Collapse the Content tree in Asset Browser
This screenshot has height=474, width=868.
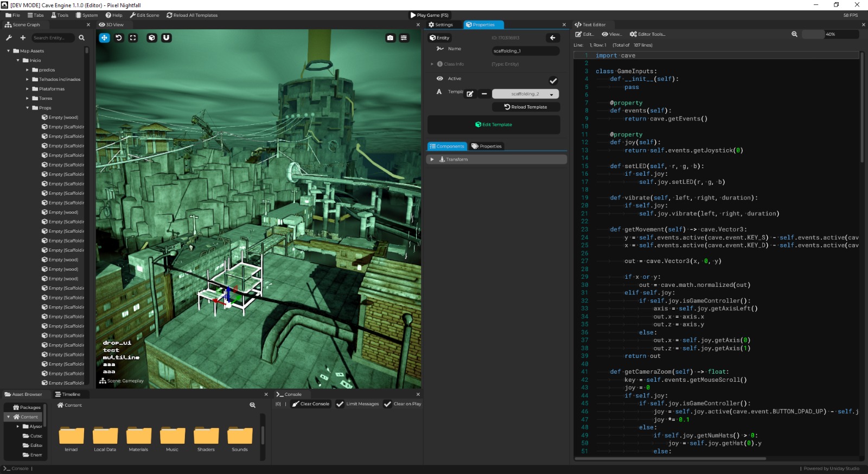pyautogui.click(x=9, y=417)
